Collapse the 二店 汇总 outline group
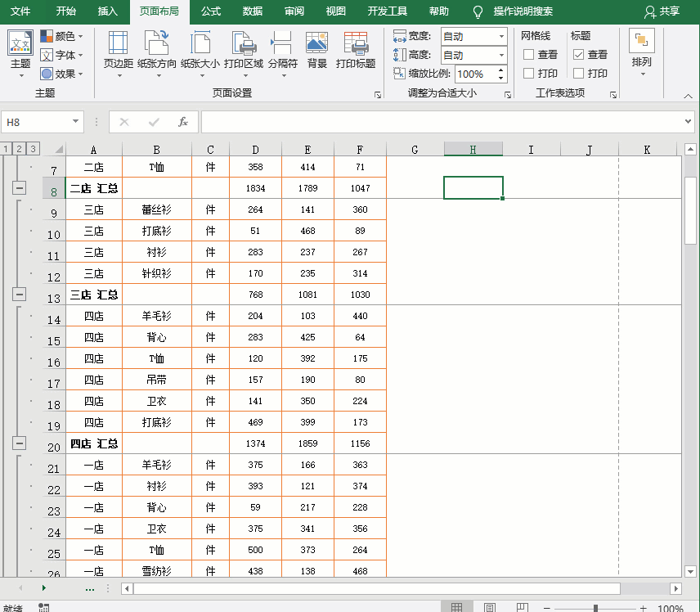 tap(20, 190)
